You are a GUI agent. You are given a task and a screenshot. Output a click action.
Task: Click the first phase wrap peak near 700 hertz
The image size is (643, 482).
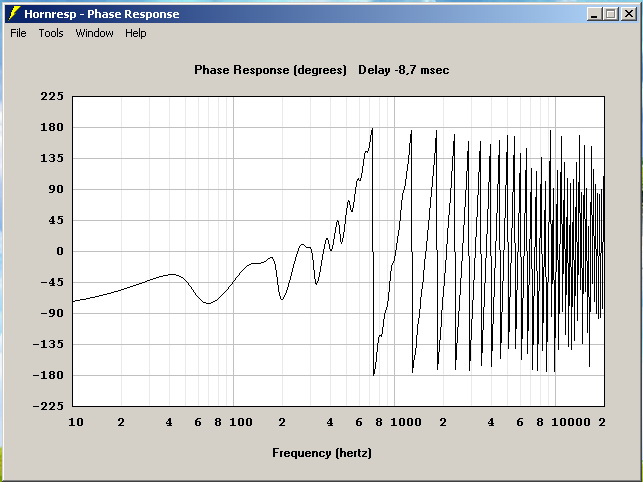372,129
